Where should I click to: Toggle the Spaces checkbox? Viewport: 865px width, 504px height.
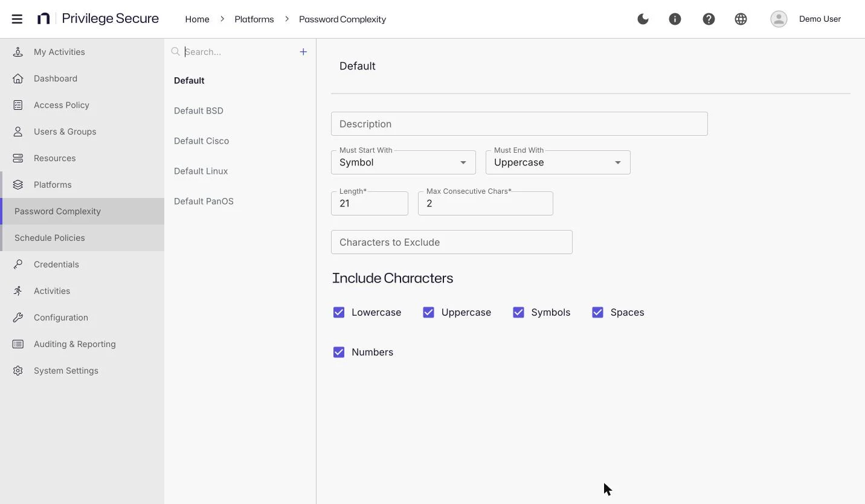point(597,312)
